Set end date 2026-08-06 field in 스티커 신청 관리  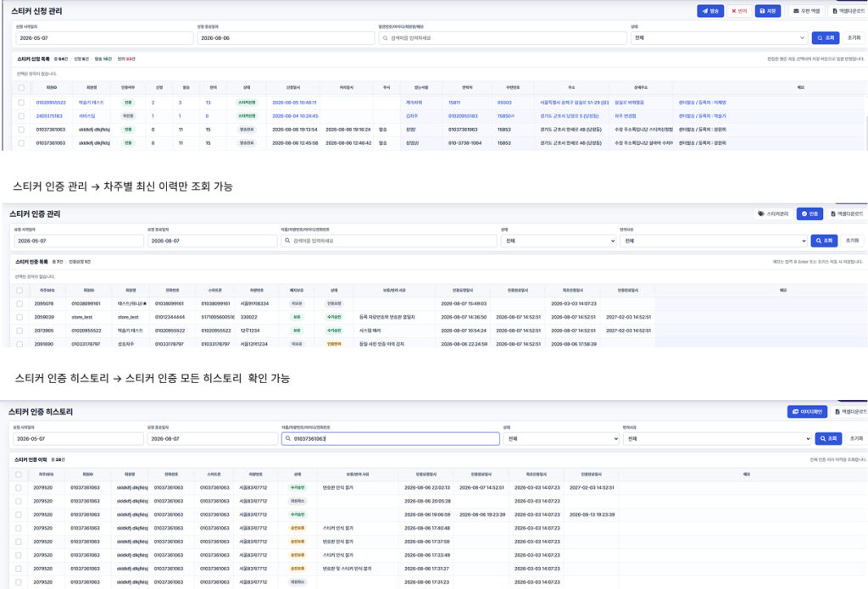tap(286, 37)
